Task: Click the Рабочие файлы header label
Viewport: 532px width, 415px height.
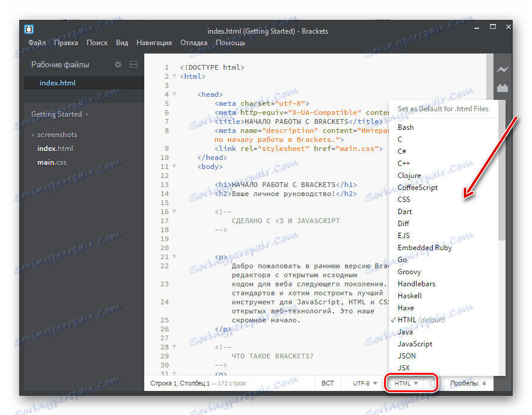Action: [60, 64]
